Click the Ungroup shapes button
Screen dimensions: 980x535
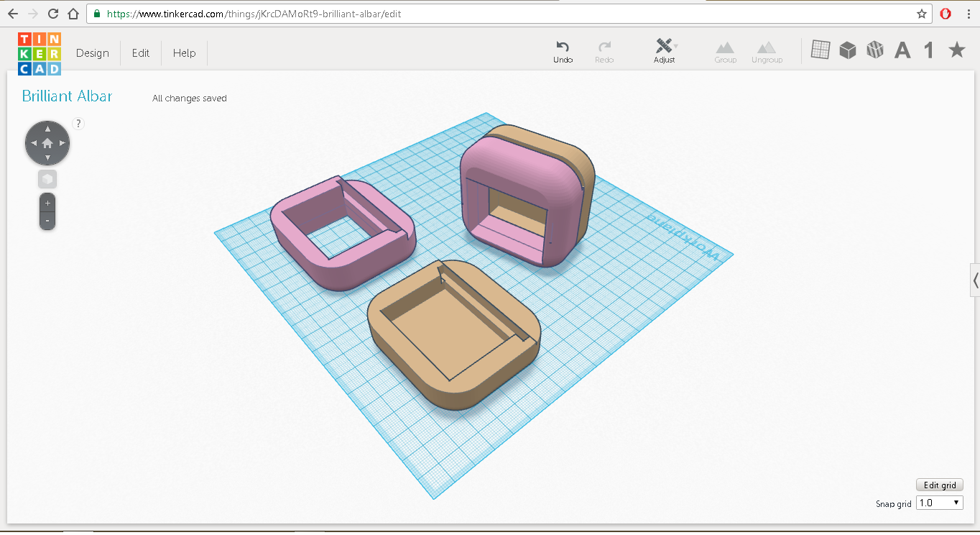[767, 52]
